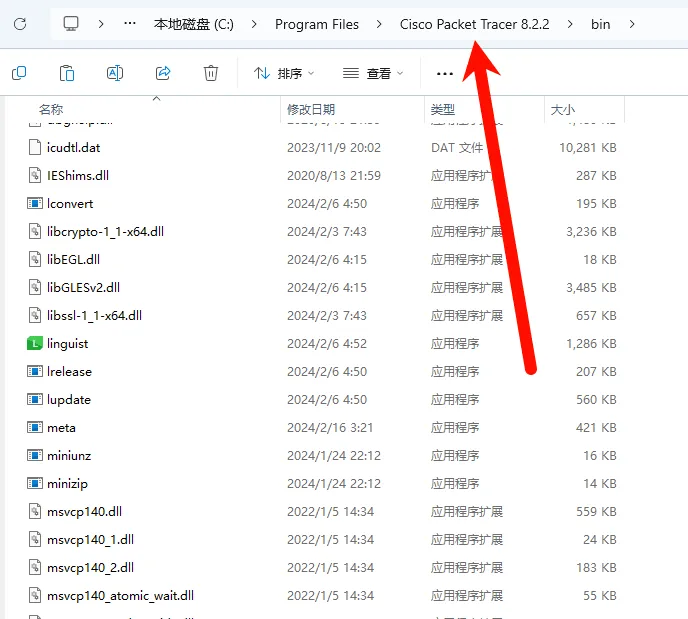Image resolution: width=688 pixels, height=619 pixels.
Task: Select the icudtl.dat file icon
Action: tap(35, 147)
